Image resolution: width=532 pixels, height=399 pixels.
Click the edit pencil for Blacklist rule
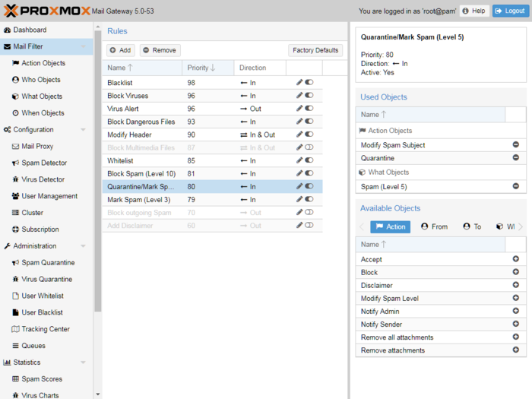coord(299,82)
